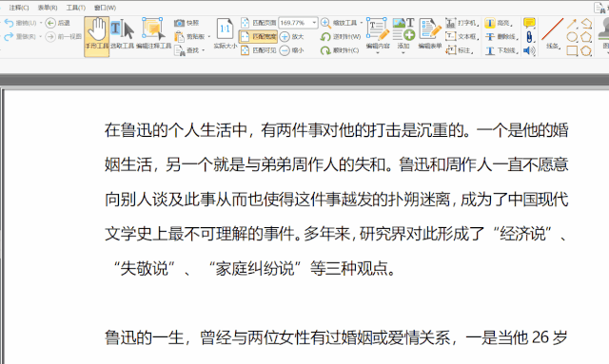
Task: Click the Edit Content (编辑内容) tool
Action: 378,33
